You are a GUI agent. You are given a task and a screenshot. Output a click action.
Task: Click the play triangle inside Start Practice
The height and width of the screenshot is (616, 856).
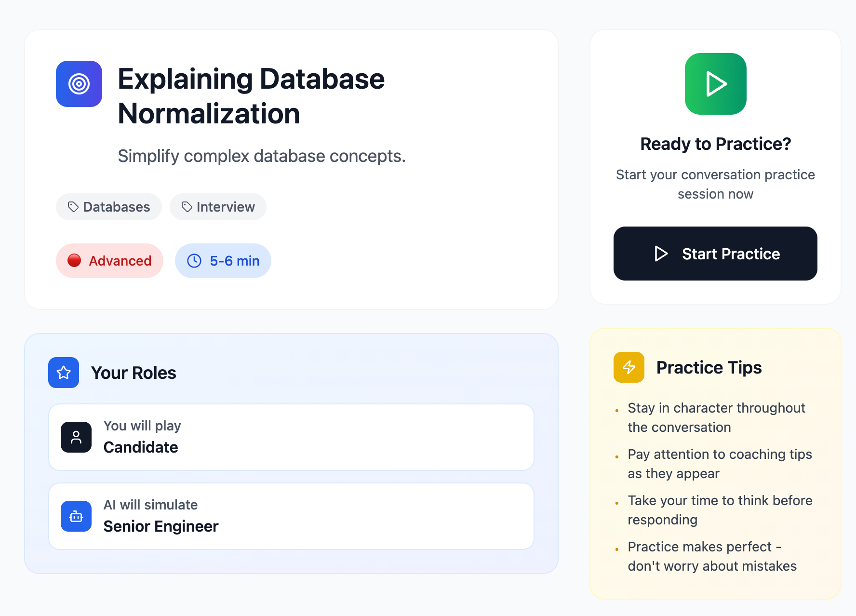661,254
